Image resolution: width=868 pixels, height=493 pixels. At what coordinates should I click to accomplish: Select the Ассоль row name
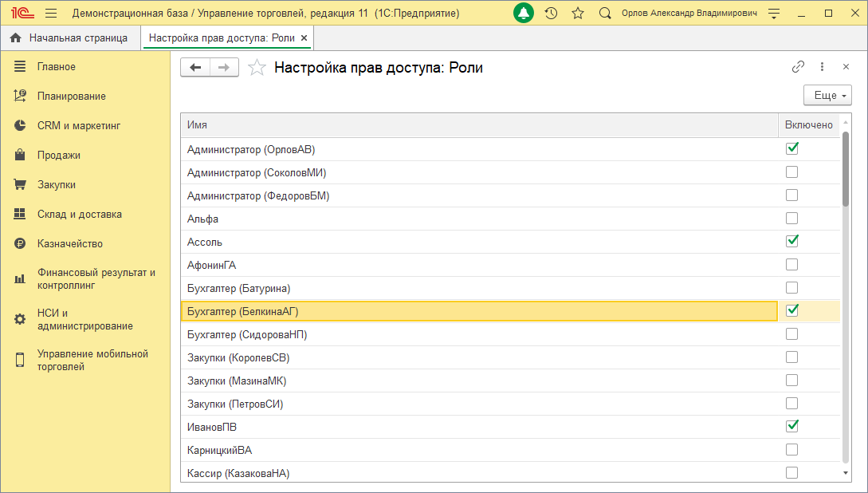[205, 242]
